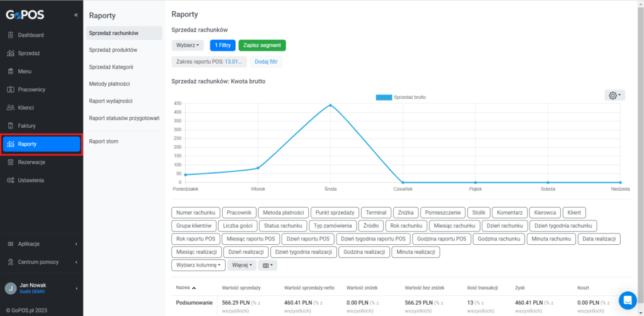Select Raport storn in reports menu
The width and height of the screenshot is (644, 316).
[104, 142]
